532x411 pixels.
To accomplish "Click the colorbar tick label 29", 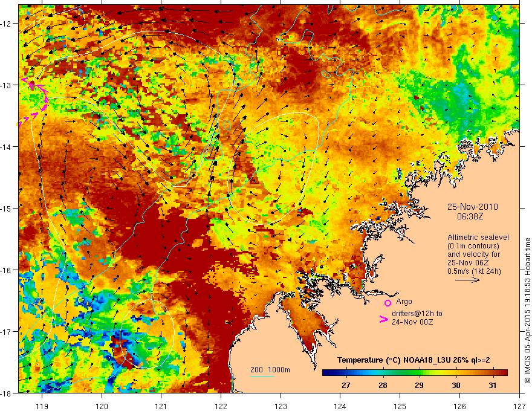I will (420, 385).
